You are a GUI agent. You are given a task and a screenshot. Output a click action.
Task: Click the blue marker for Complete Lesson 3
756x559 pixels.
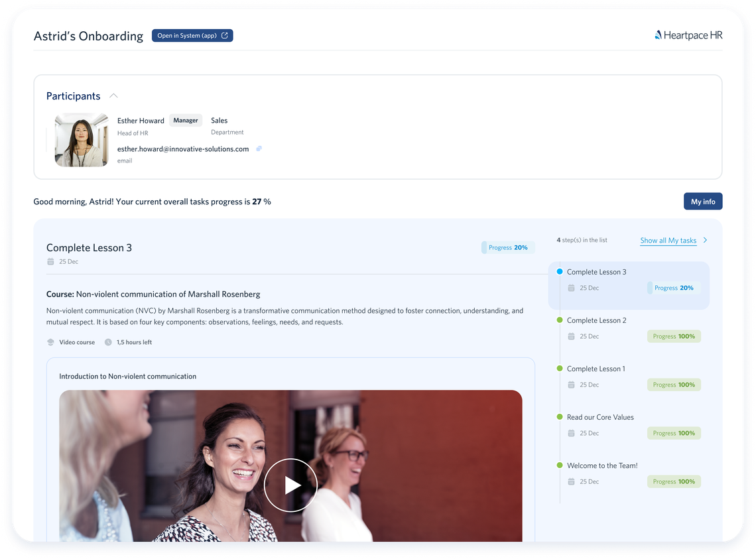560,271
